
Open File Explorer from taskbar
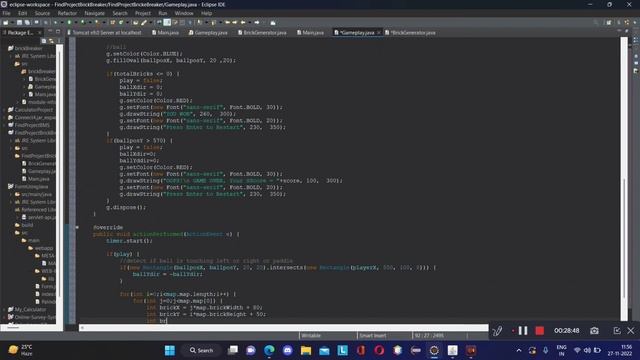coord(306,350)
